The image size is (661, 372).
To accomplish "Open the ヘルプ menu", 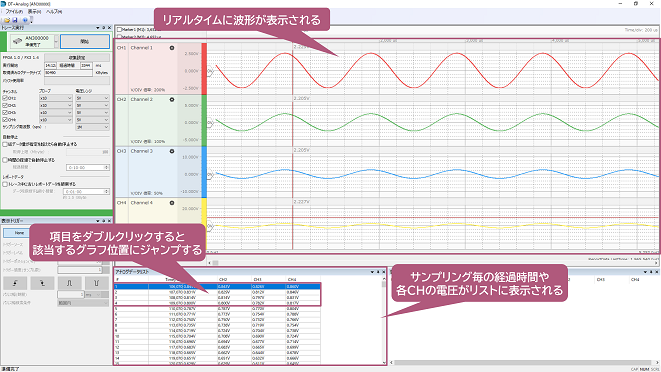I will 54,11.
